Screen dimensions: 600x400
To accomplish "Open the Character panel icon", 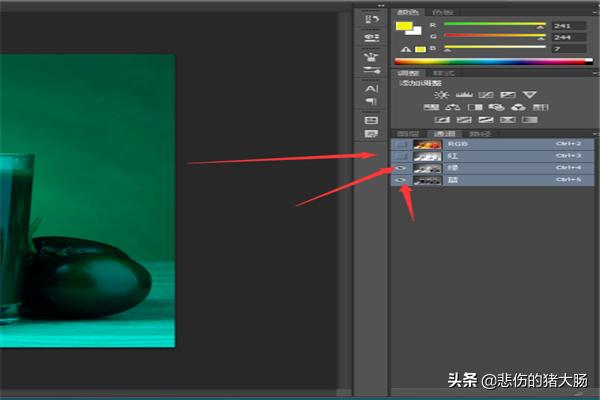I will pos(371,88).
